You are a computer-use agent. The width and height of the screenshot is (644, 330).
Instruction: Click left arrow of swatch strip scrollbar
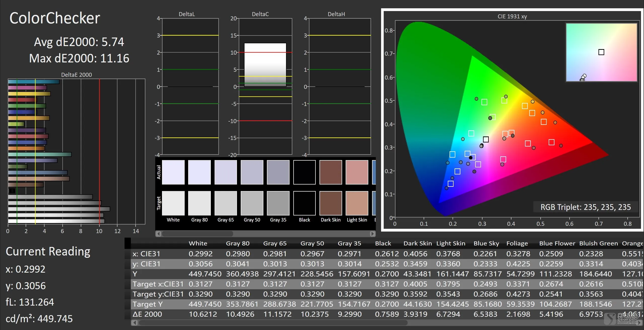click(158, 234)
